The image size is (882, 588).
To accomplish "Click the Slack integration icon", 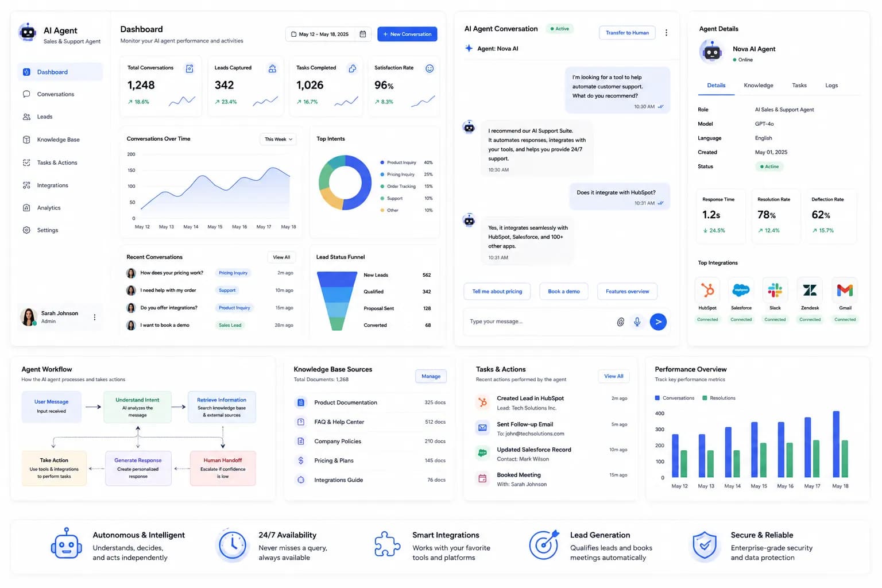I will point(775,291).
